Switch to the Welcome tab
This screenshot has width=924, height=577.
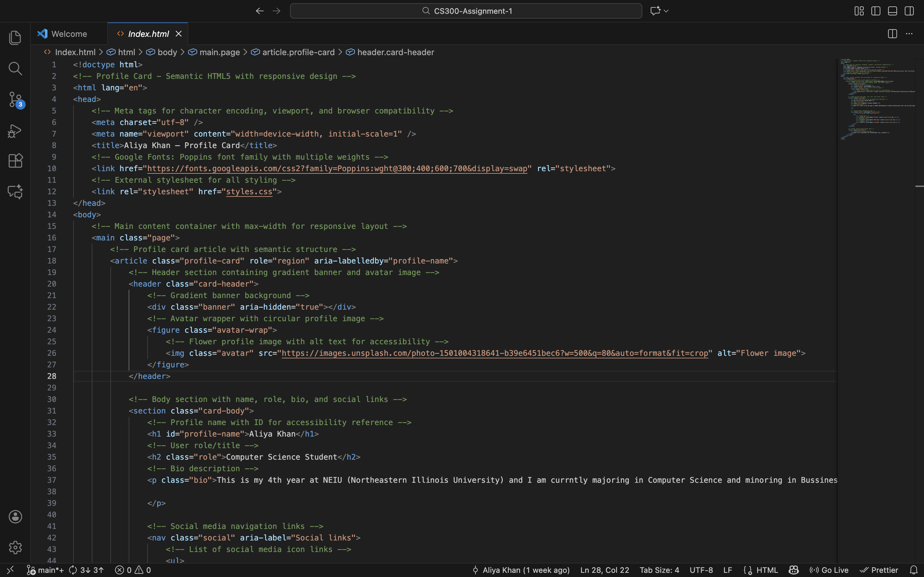point(69,34)
